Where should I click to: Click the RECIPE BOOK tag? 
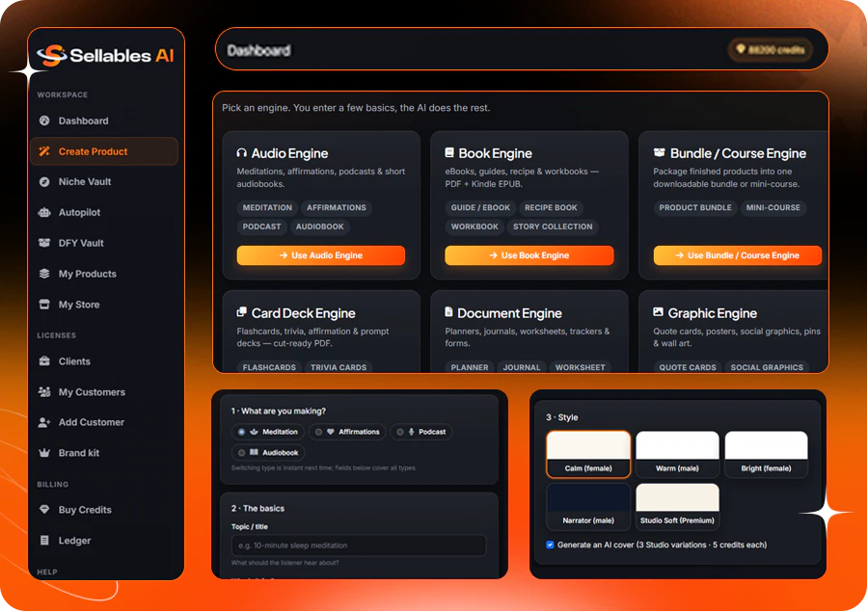[551, 207]
